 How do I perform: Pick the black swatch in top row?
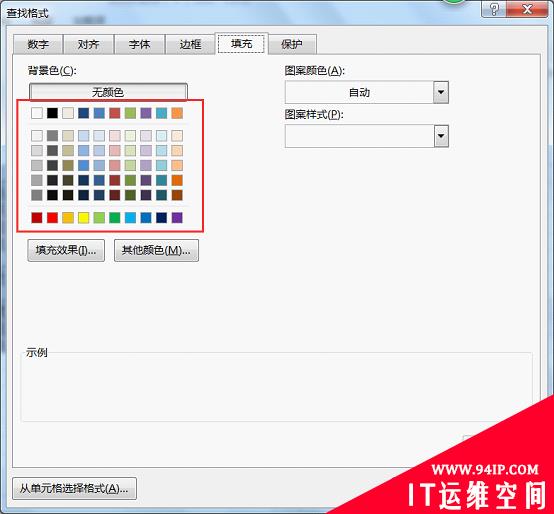52,113
